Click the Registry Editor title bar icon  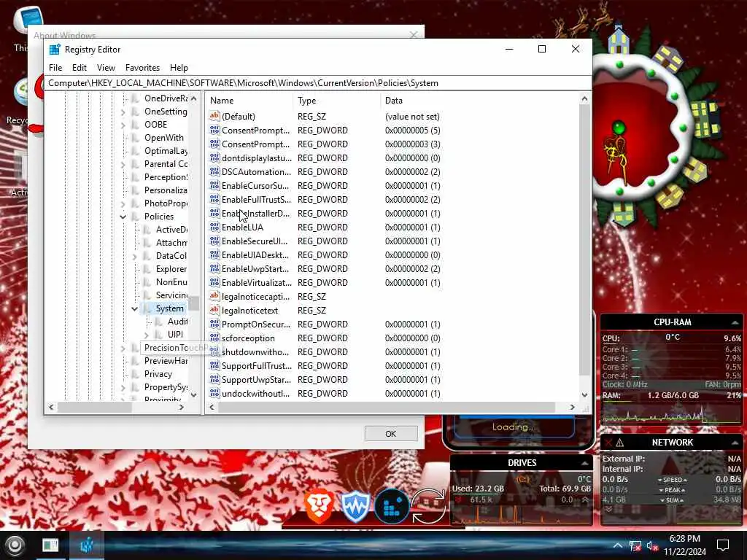55,49
